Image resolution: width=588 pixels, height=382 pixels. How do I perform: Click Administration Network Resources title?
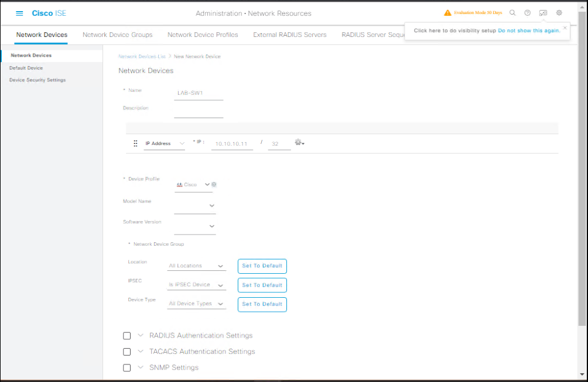254,13
